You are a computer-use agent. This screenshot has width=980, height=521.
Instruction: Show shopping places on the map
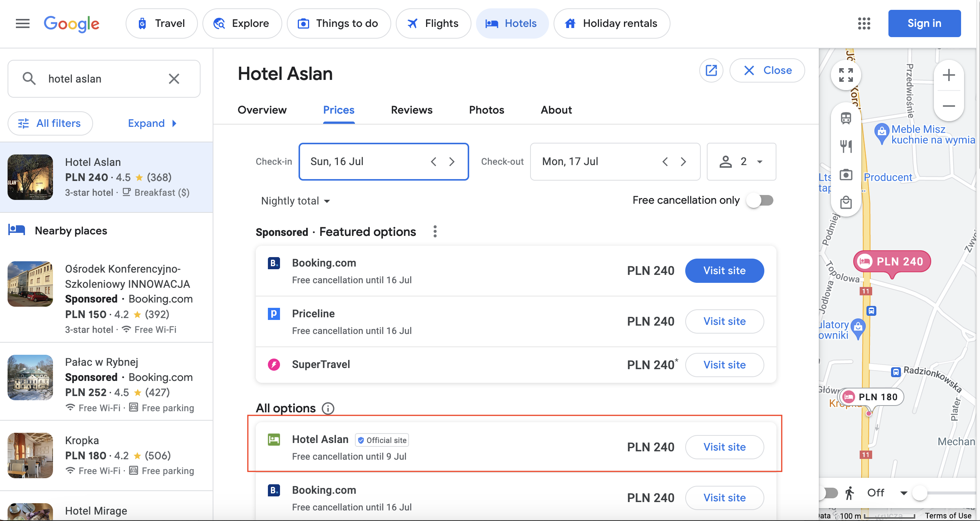tap(846, 203)
